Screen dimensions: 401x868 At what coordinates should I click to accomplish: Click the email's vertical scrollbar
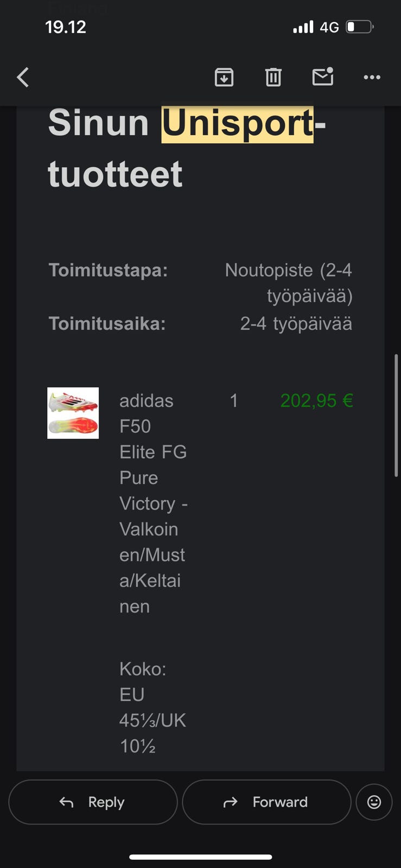pos(396,415)
